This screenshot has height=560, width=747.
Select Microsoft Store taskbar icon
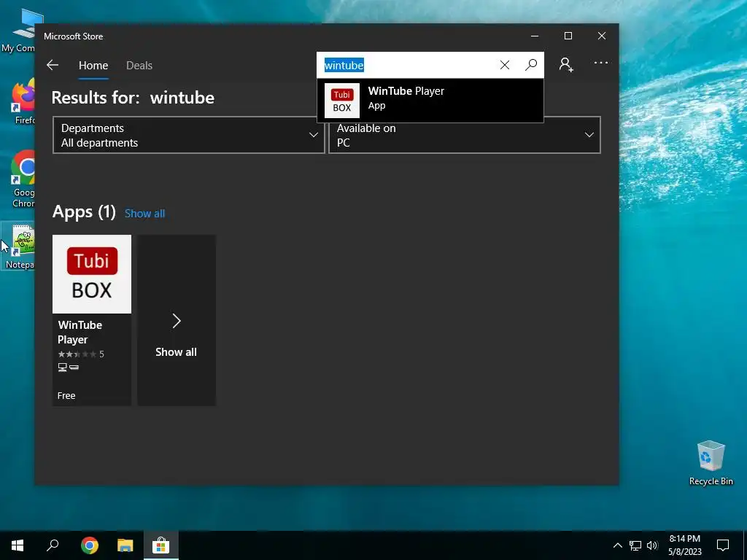click(x=161, y=545)
